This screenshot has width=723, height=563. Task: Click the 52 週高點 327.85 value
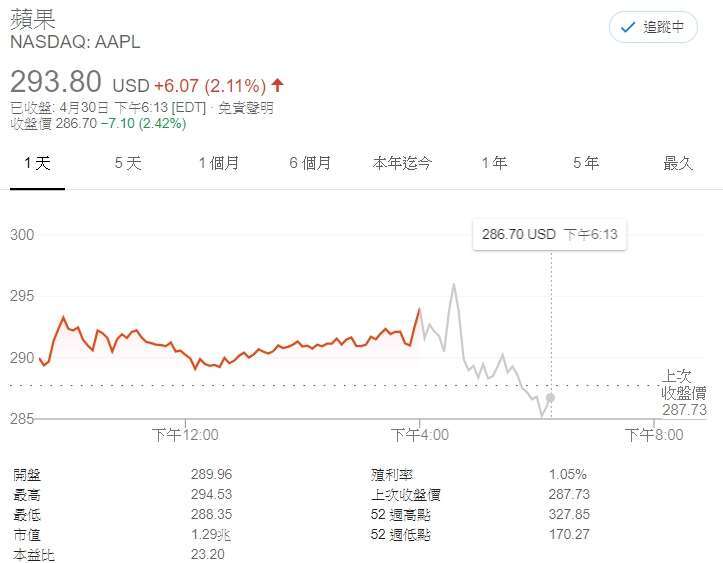click(569, 514)
